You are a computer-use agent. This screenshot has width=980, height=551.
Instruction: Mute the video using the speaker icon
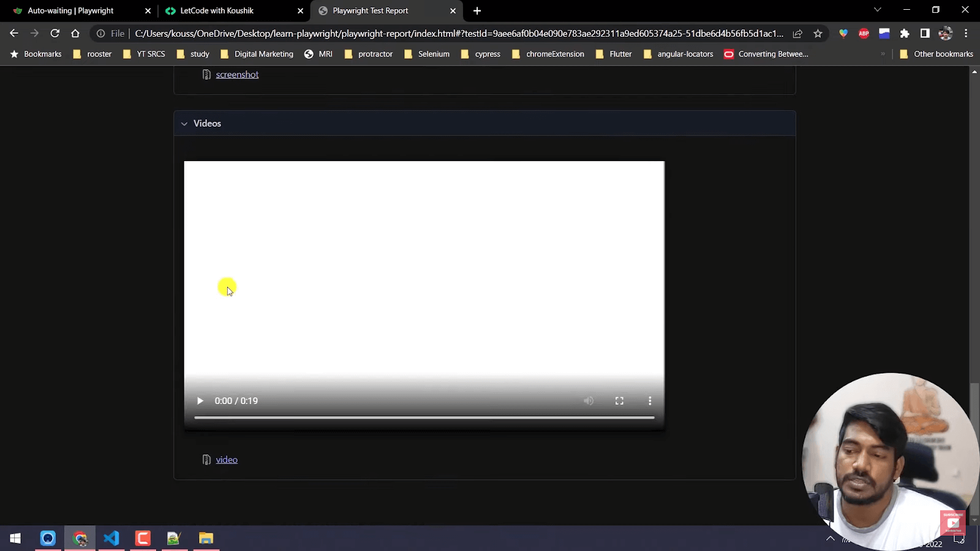tap(589, 401)
